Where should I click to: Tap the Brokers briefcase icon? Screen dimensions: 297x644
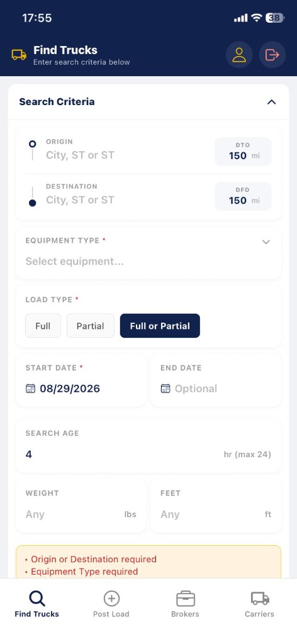185,599
